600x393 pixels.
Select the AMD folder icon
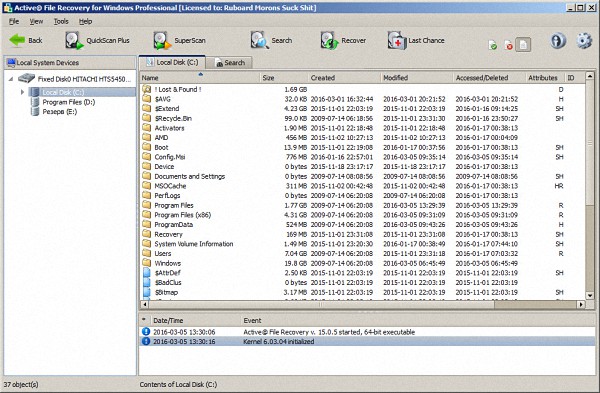(147, 137)
